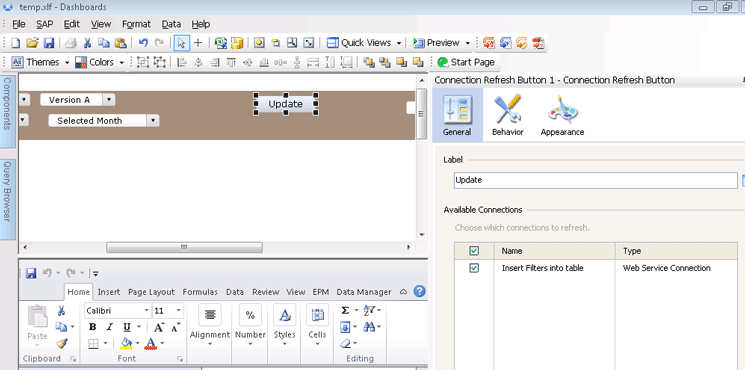Open the font size 11 dropdown
Image resolution: width=745 pixels, height=370 pixels.
[179, 311]
